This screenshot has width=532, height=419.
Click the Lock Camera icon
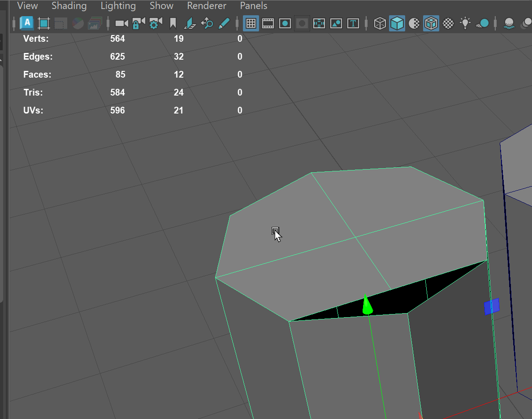click(x=138, y=23)
